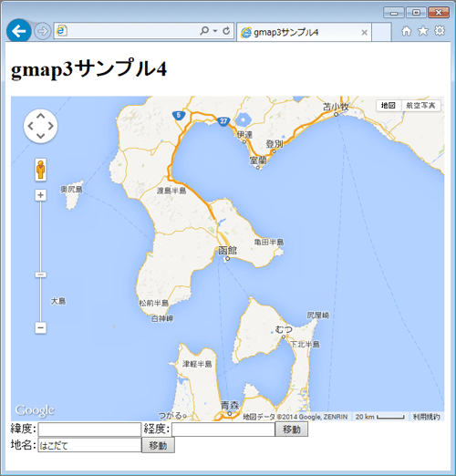The image size is (456, 476).
Task: Click the browser forward arrow
Action: (42, 31)
